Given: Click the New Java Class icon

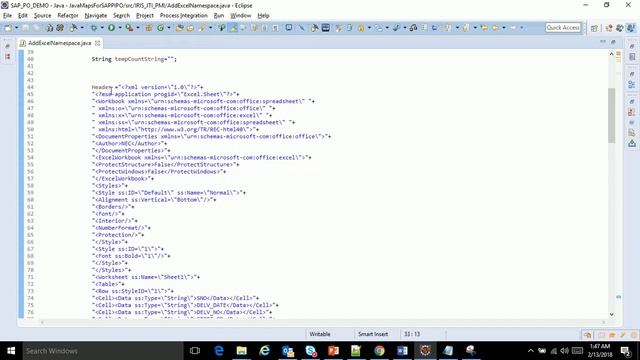Looking at the screenshot, I should pyautogui.click(x=161, y=28).
